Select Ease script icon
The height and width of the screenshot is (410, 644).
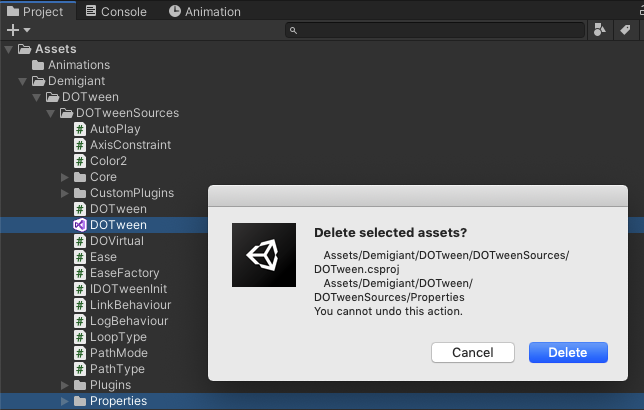click(80, 257)
